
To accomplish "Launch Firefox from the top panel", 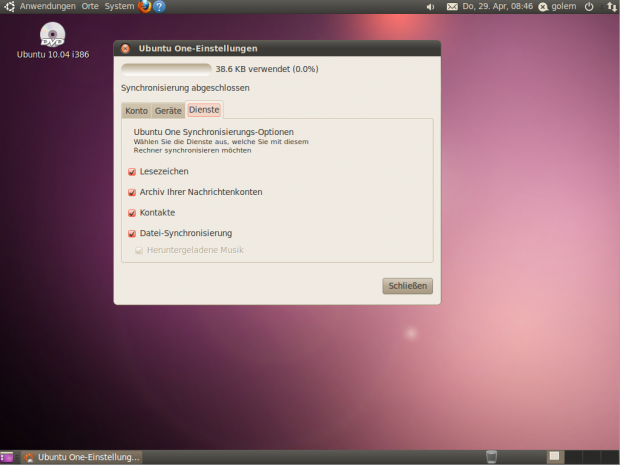I will coord(145,6).
